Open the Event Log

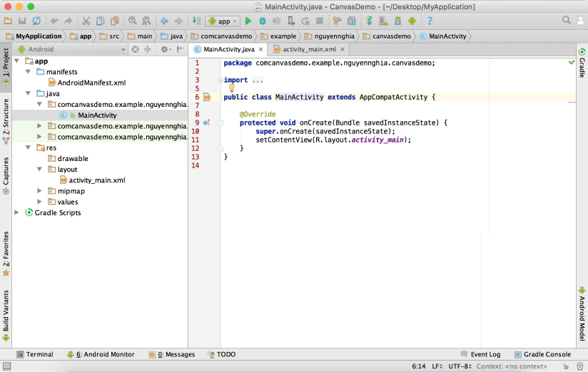(x=480, y=354)
